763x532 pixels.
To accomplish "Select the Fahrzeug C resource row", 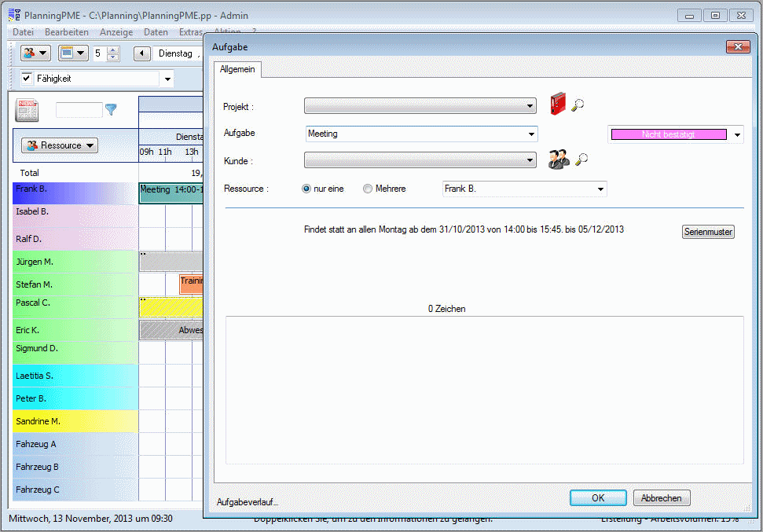I will [x=75, y=490].
